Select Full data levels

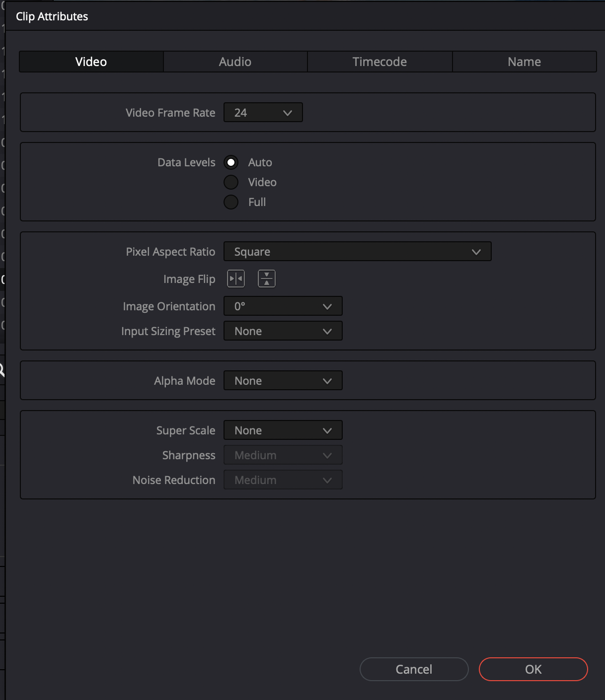pos(231,202)
